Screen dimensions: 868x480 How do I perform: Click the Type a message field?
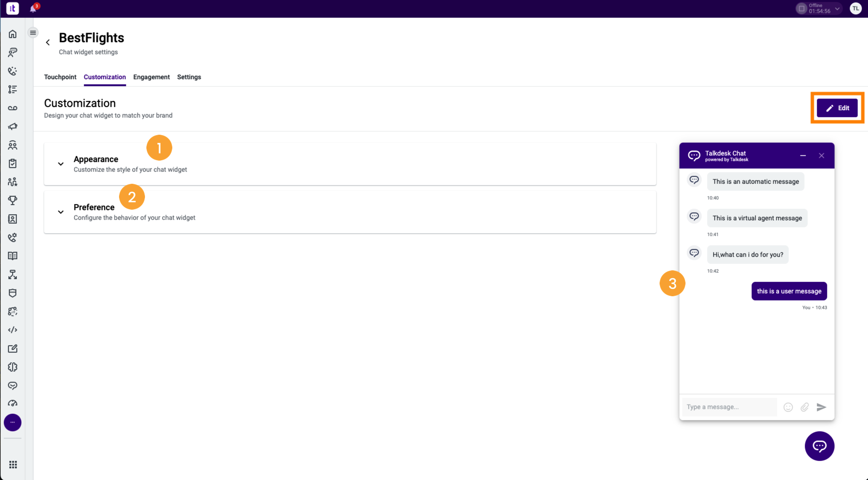point(730,407)
